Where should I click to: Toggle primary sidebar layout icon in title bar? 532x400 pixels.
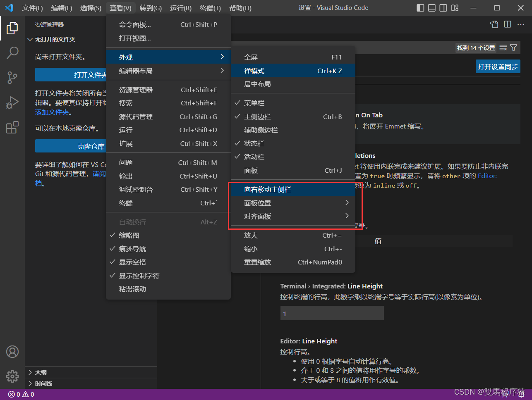420,8
